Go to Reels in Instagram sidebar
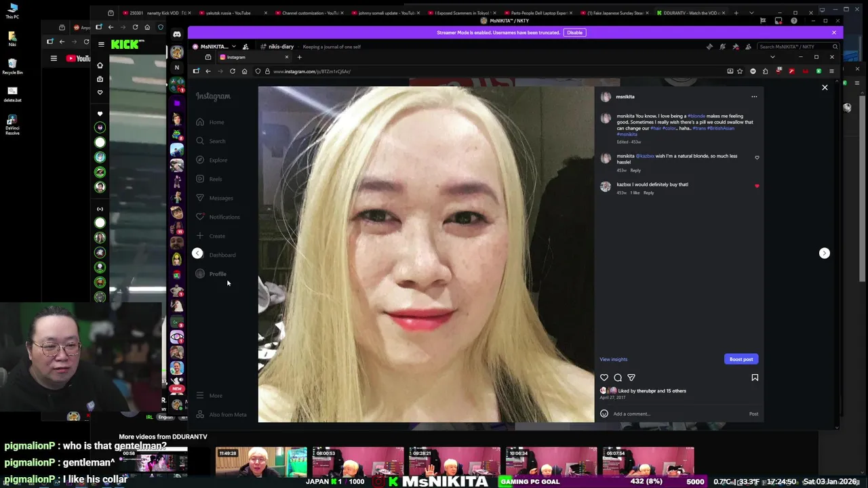 (x=209, y=179)
